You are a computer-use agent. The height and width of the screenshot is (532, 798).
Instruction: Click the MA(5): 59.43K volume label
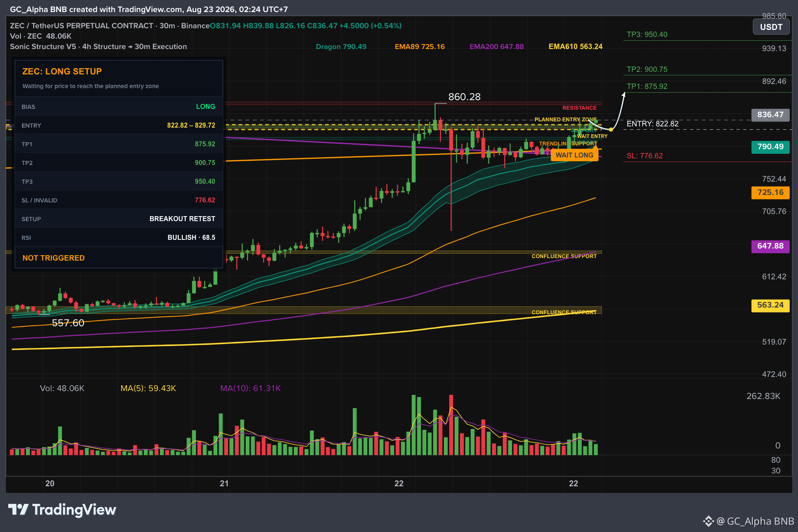click(x=148, y=388)
